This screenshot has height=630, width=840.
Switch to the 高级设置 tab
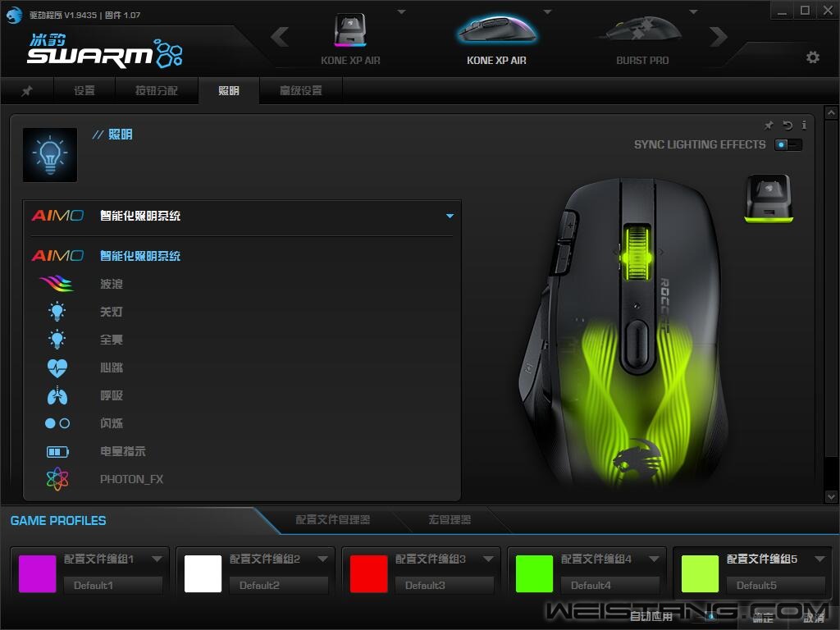pyautogui.click(x=301, y=90)
